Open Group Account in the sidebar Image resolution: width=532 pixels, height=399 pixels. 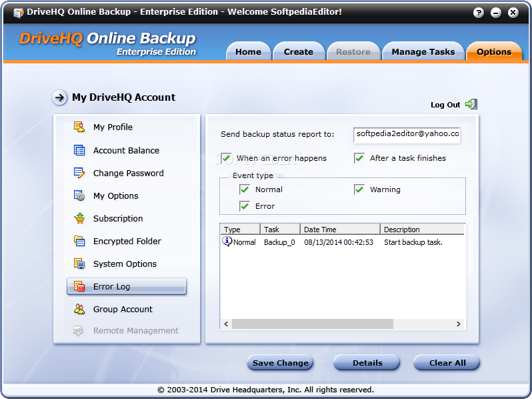coord(123,310)
